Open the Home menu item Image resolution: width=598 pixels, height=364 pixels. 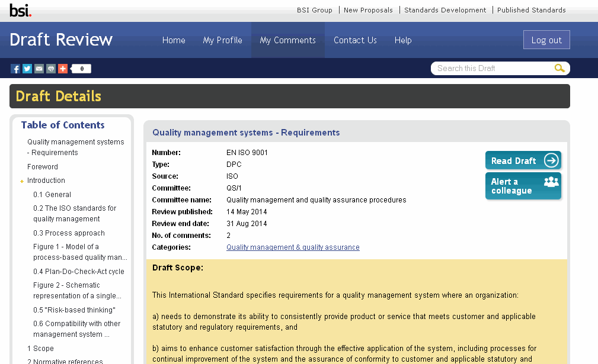click(x=174, y=40)
